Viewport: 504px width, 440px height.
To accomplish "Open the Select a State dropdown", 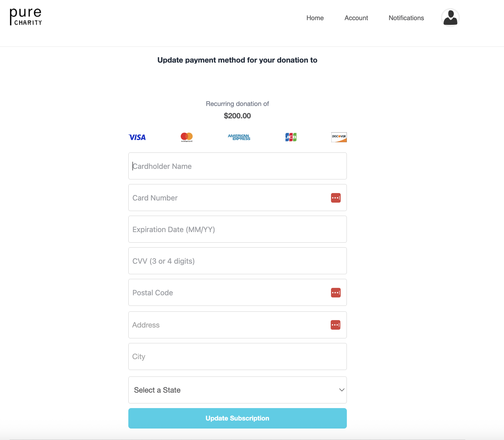I will (x=237, y=390).
